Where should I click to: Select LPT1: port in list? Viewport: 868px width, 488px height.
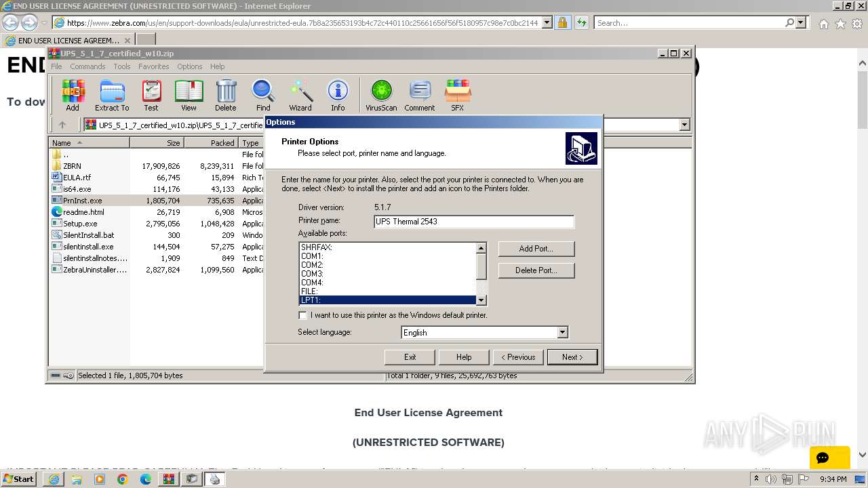click(388, 300)
